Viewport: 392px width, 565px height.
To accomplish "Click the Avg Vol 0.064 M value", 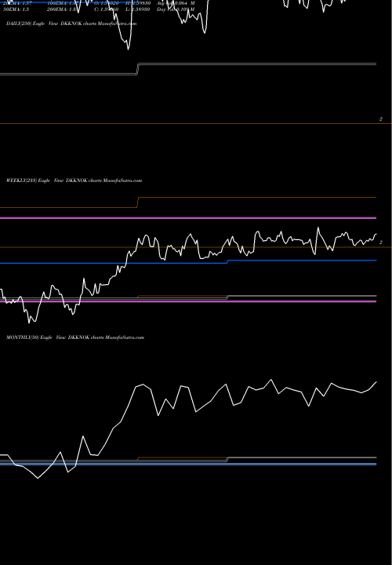I will pos(176,3).
